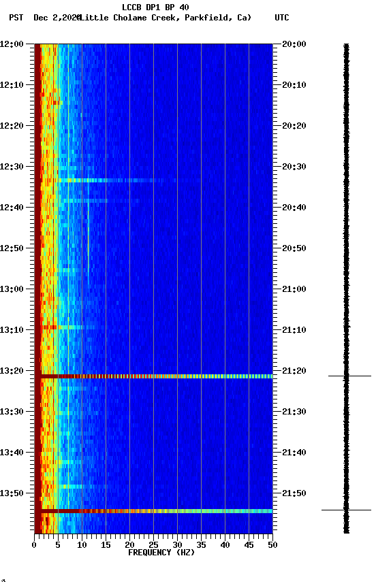This screenshot has height=588, width=376.
Task: Click the 13:40 PST time label
Action: coord(12,453)
